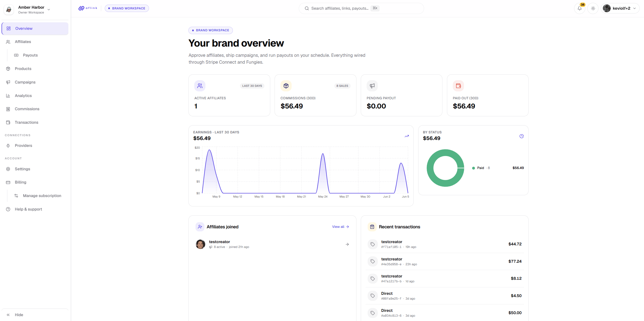Click the Recent transactions bag icon
Screen dimensions: 644x321
click(372, 227)
